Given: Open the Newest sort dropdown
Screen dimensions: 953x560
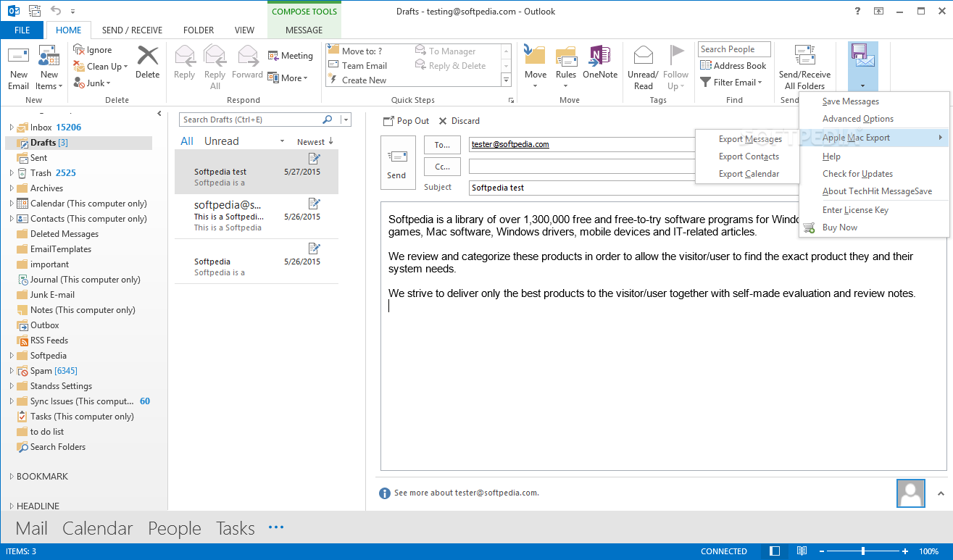Looking at the screenshot, I should tap(315, 141).
